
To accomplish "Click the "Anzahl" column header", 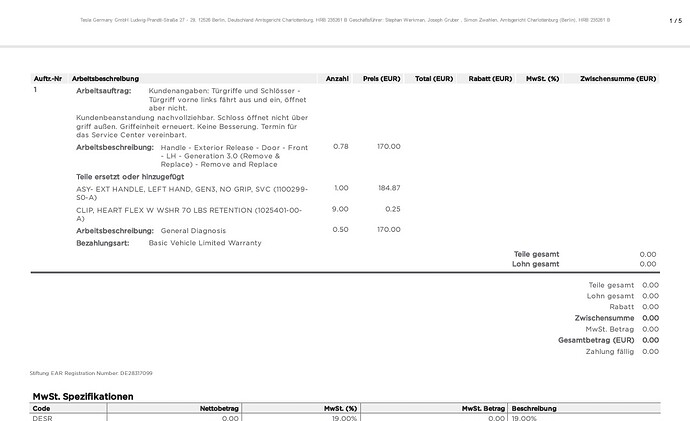I will click(337, 79).
